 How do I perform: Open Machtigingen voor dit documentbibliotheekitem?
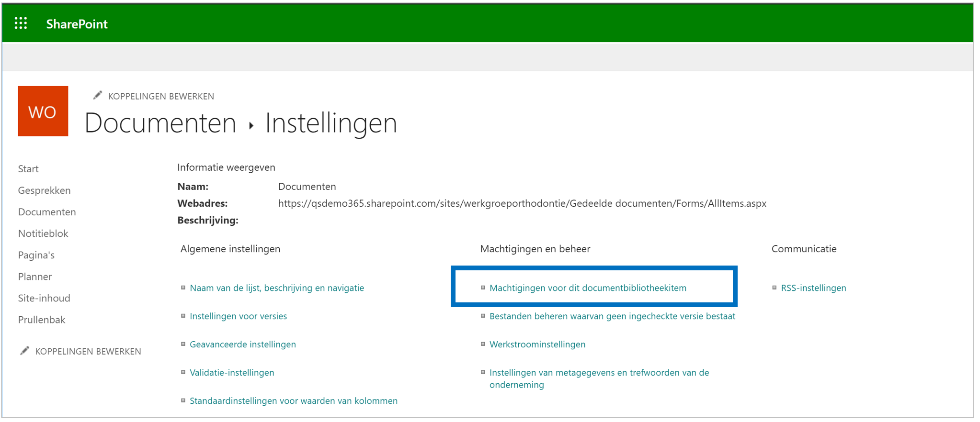588,288
